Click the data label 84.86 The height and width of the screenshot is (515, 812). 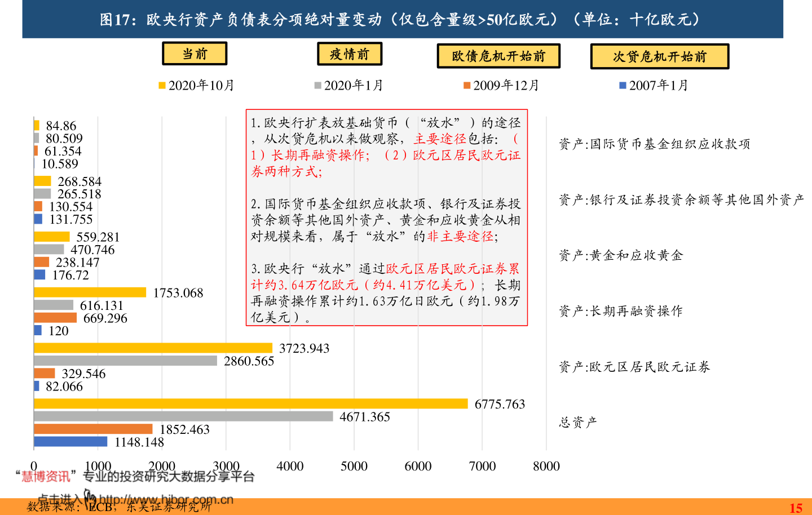(x=61, y=126)
